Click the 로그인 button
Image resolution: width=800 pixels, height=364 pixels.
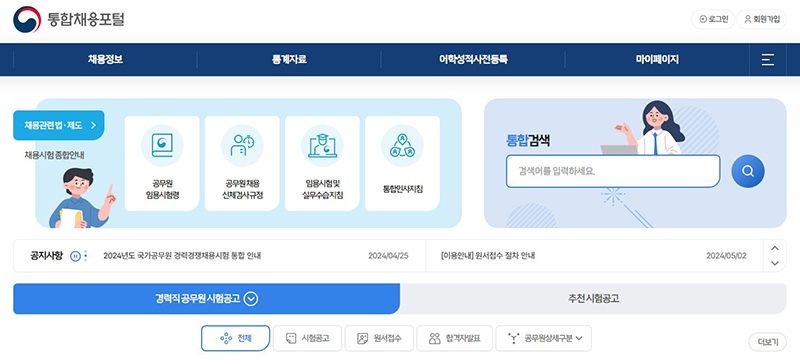(x=713, y=19)
